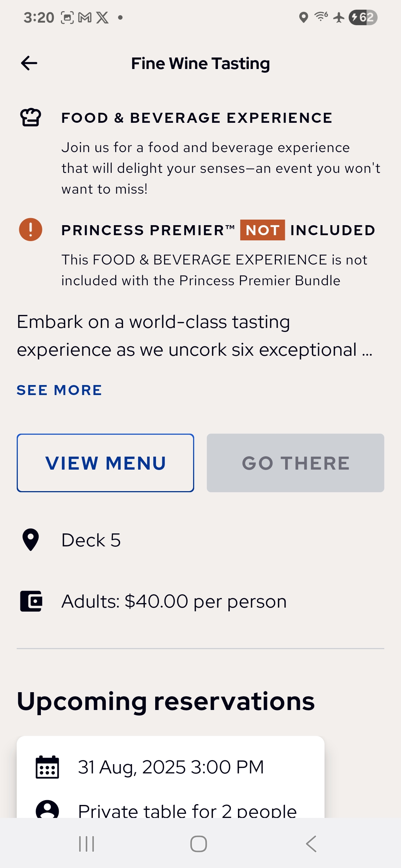The height and width of the screenshot is (868, 401).
Task: Tap the Upcoming reservations heading
Action: point(166,701)
